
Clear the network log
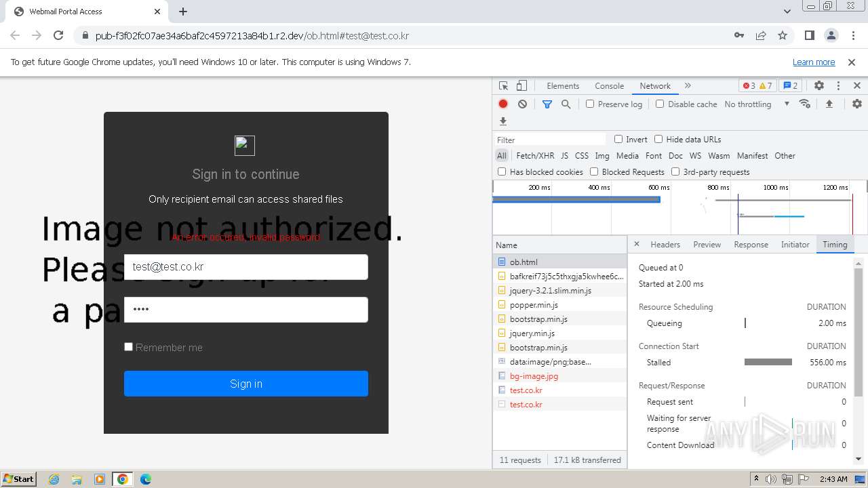[522, 104]
